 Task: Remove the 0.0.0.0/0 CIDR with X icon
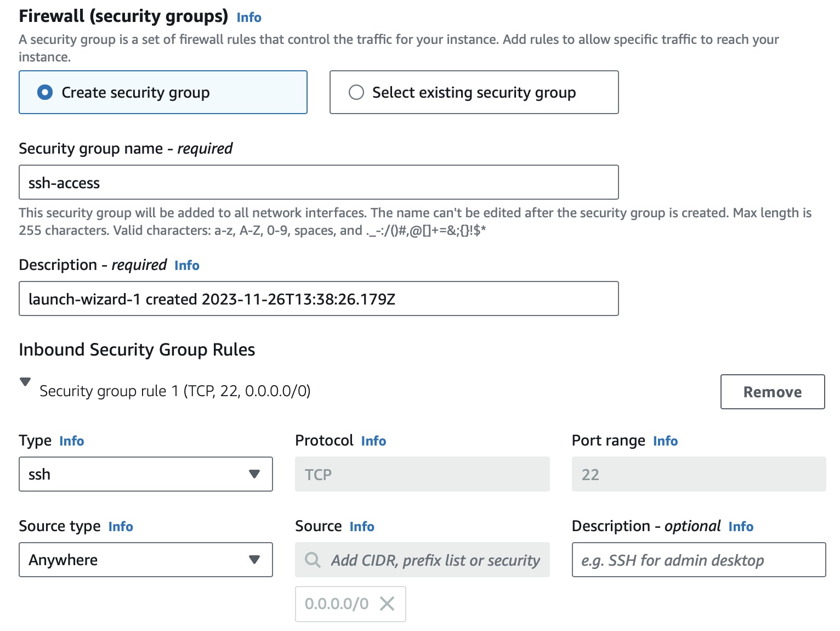pyautogui.click(x=387, y=604)
